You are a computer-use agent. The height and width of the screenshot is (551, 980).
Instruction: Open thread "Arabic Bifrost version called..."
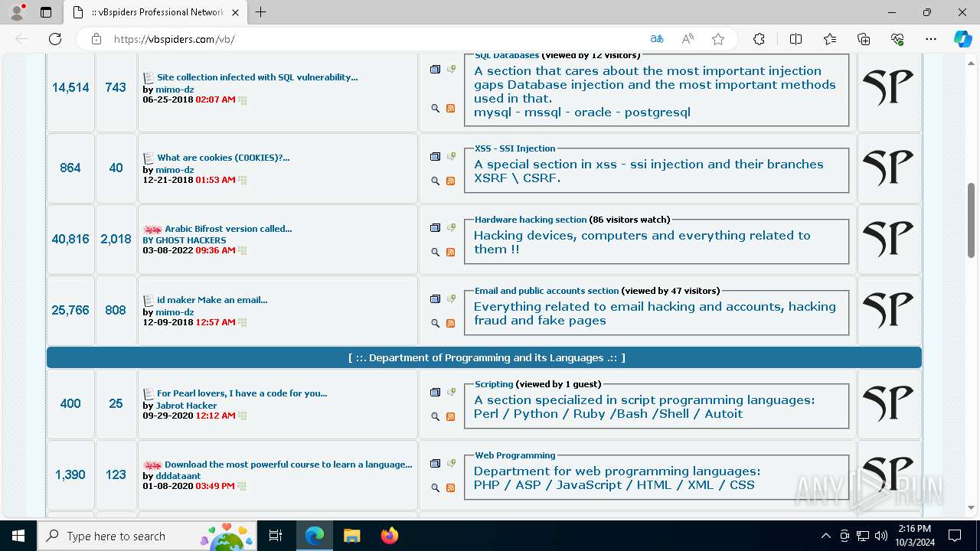(228, 229)
